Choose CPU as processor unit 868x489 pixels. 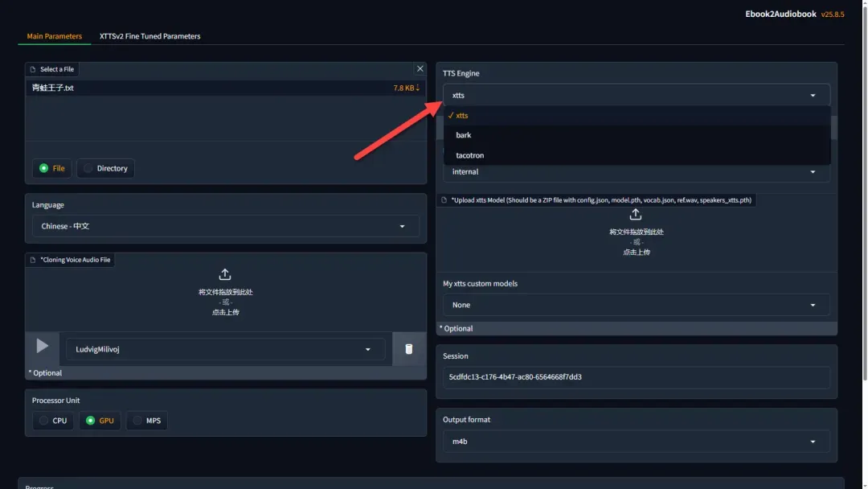coord(53,421)
